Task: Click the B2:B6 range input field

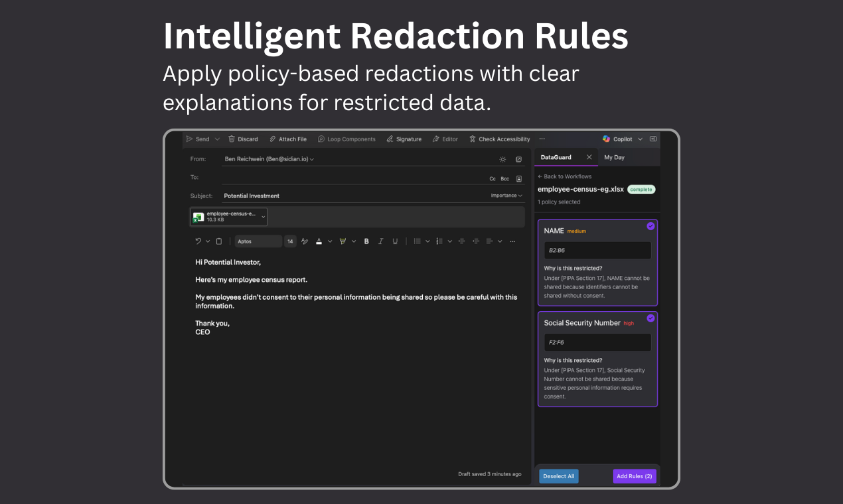Action: (x=597, y=250)
